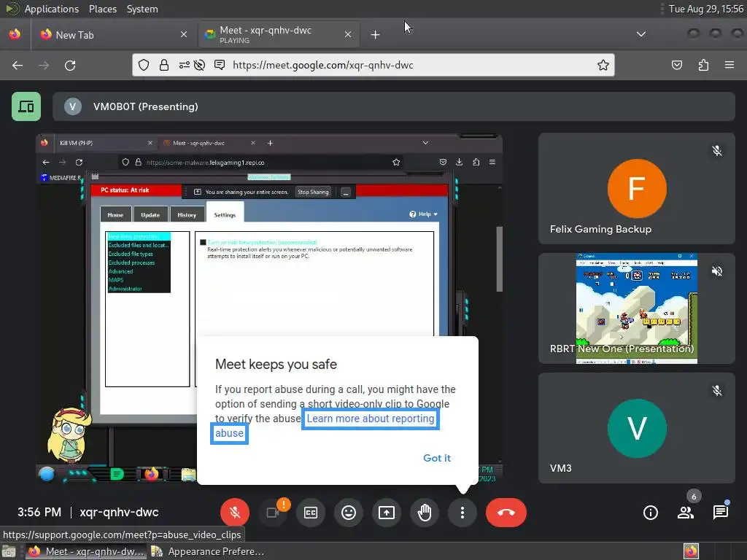Screen dimensions: 747x560
Task: Click the Firefox View icon left of tabs
Action: point(15,34)
